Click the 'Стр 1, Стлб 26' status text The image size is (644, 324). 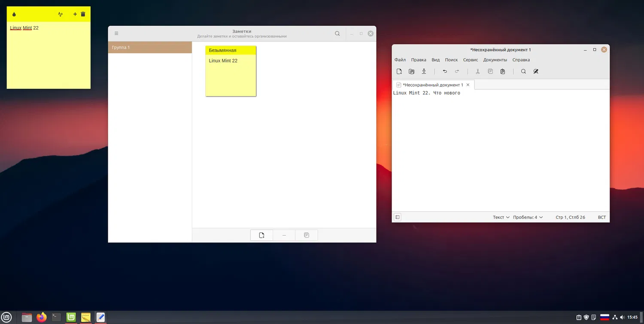pyautogui.click(x=570, y=218)
